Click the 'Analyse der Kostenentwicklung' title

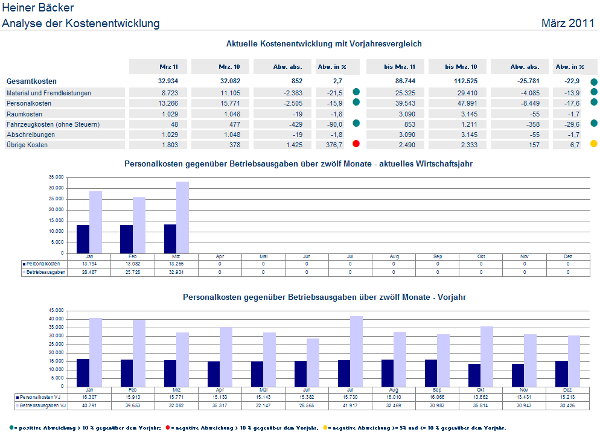pyautogui.click(x=81, y=23)
